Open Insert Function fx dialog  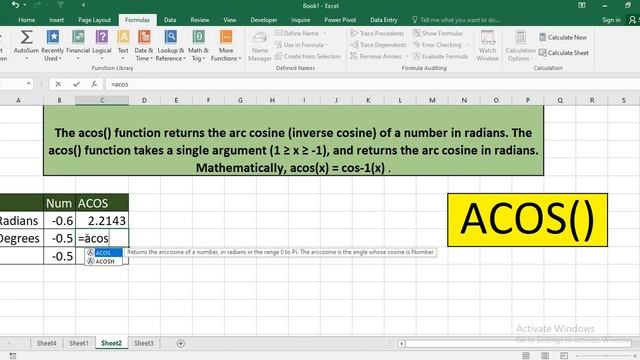[x=94, y=84]
